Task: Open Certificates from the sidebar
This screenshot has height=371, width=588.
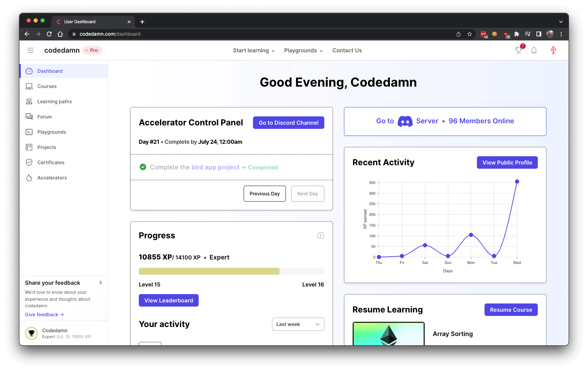Action: [51, 162]
